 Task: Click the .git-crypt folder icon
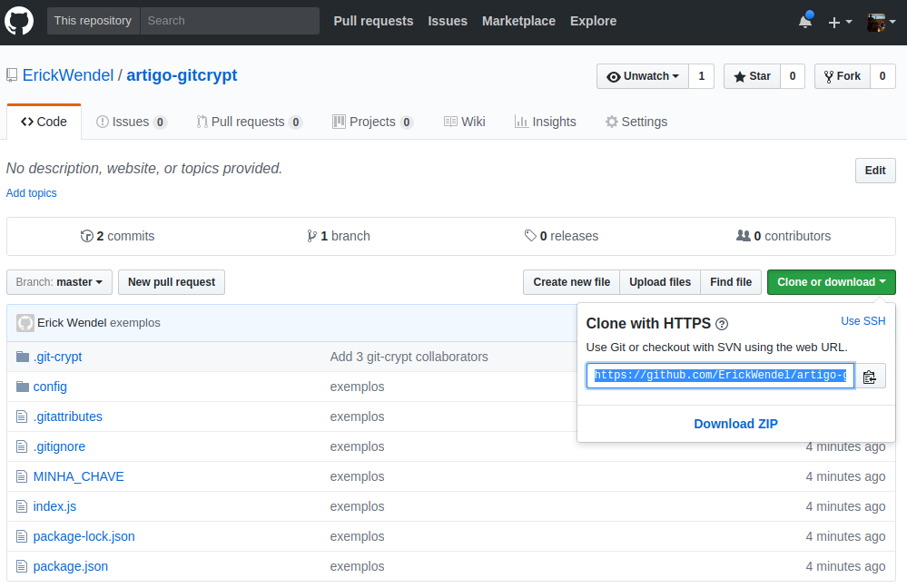pyautogui.click(x=22, y=356)
